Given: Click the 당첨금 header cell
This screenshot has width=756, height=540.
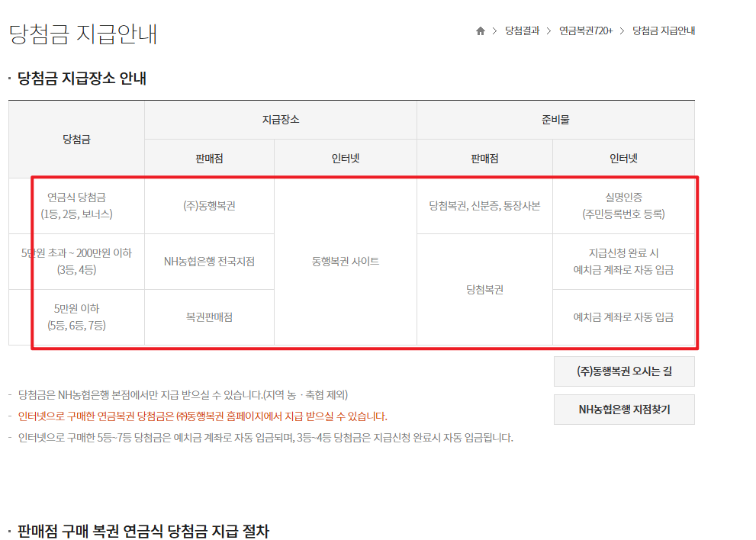Looking at the screenshot, I should (x=75, y=139).
